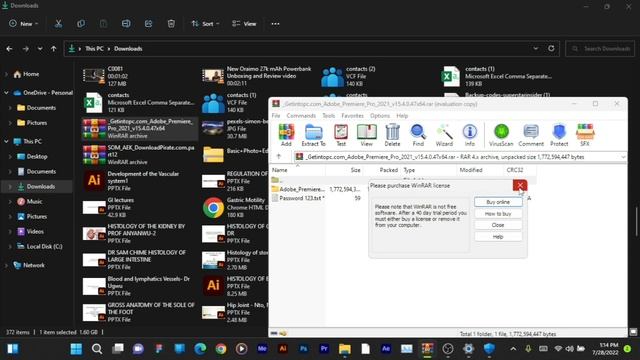Click the Copy icon in File Explorer

pos(81,24)
